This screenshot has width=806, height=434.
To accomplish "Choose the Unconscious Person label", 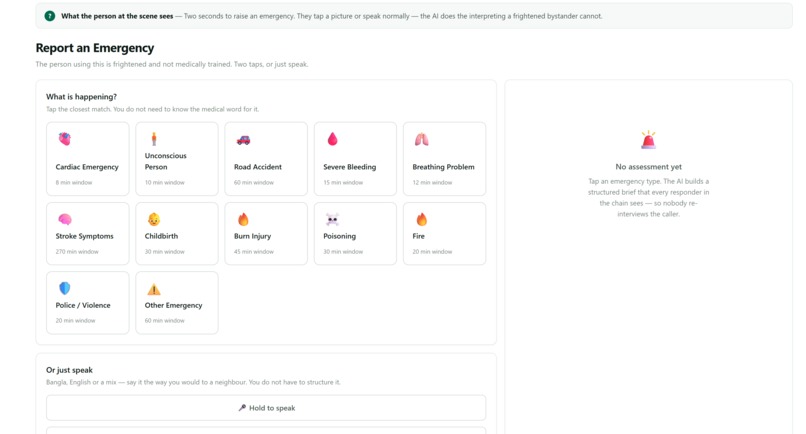I will tap(166, 161).
